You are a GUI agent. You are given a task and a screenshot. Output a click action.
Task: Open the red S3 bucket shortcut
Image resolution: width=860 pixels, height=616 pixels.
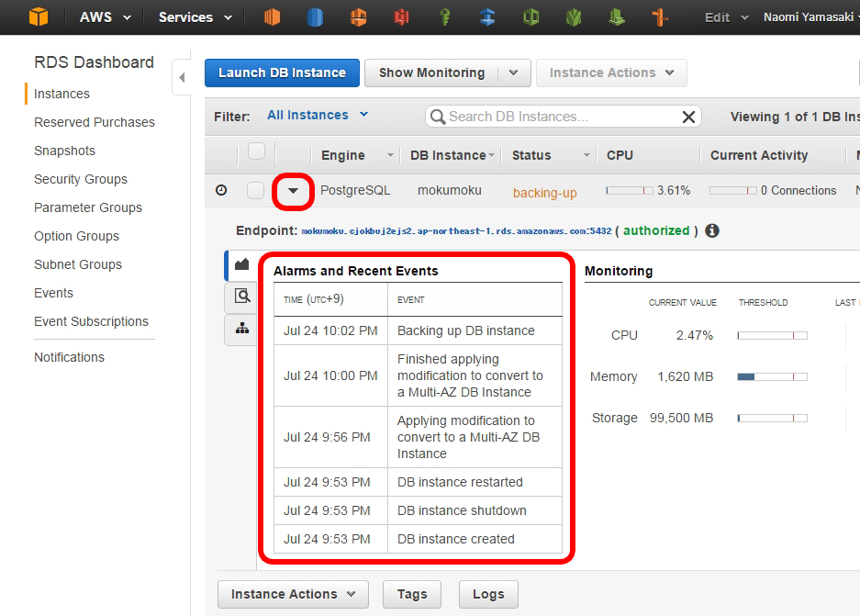pos(401,17)
